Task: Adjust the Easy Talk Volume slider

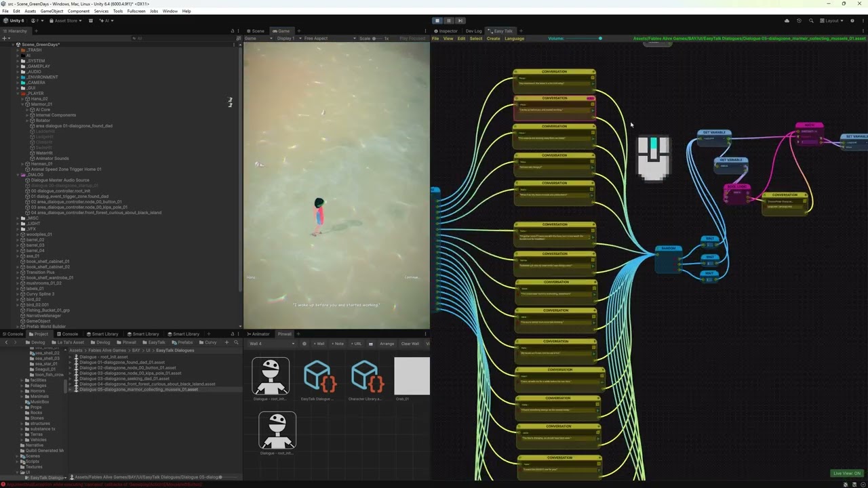Action: pyautogui.click(x=584, y=39)
